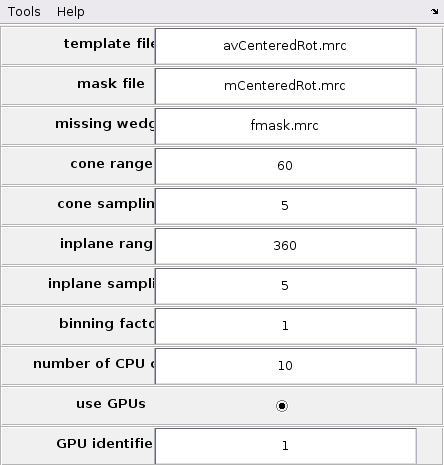Click the inplane range field showing 360

coord(286,246)
